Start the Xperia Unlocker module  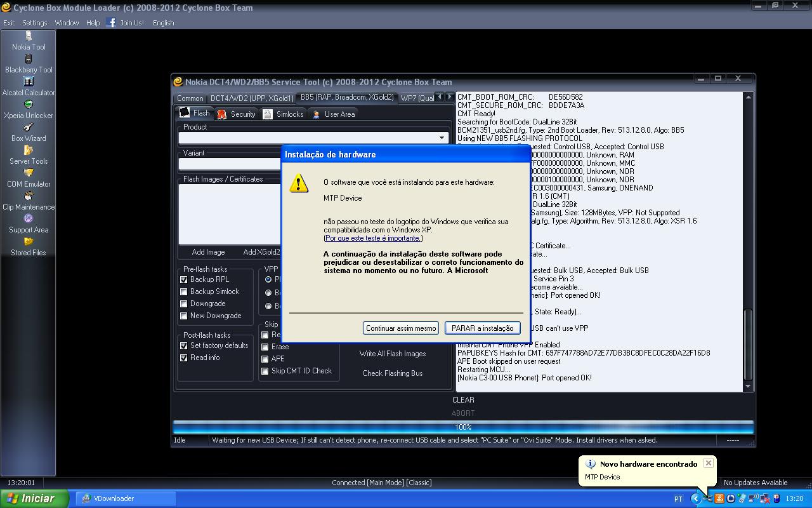point(29,110)
